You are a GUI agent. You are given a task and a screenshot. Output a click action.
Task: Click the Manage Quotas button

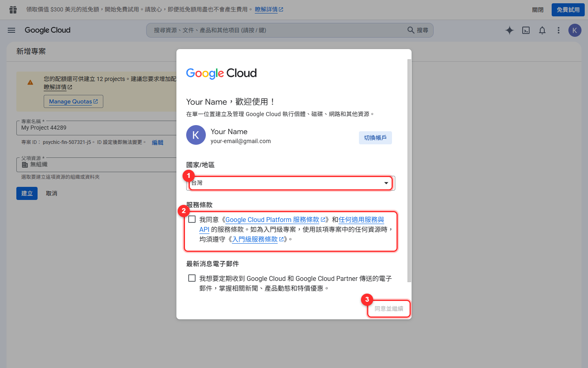tap(73, 101)
